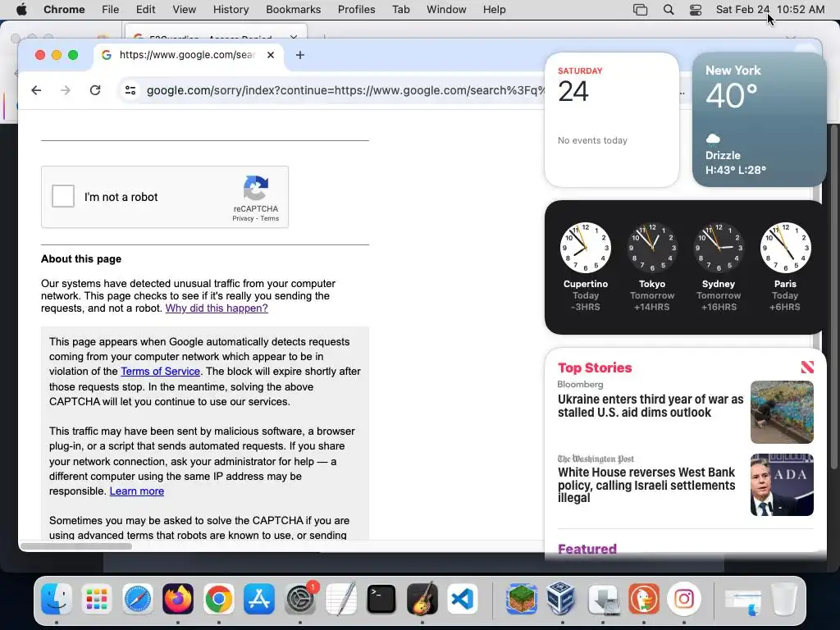The image size is (840, 630).
Task: Click the Chrome address bar URL
Action: click(345, 90)
